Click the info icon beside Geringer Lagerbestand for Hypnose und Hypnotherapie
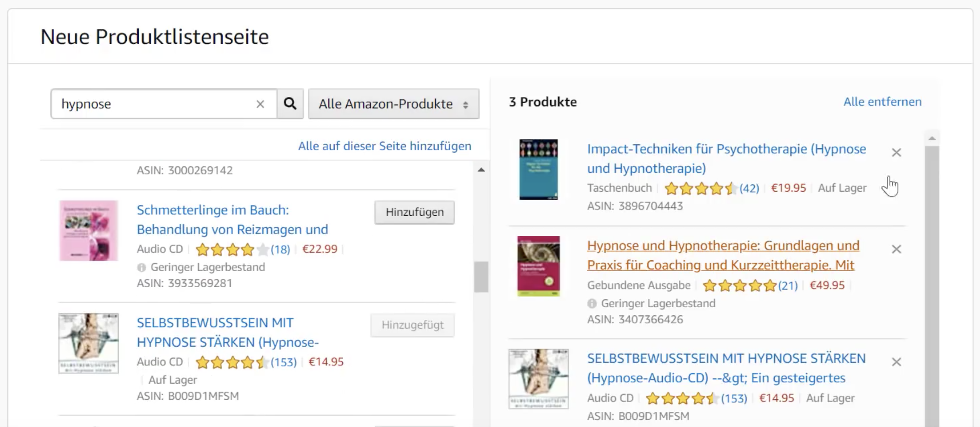Viewport: 980px width, 427px height. (x=592, y=303)
